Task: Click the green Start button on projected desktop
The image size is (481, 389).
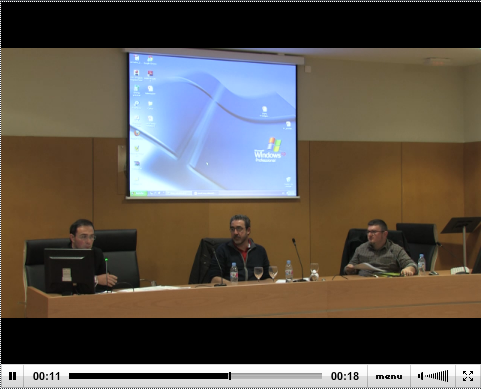Action: pos(139,193)
